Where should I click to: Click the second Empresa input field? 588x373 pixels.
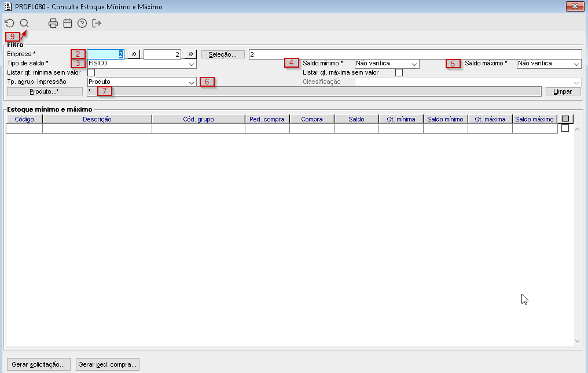(163, 54)
